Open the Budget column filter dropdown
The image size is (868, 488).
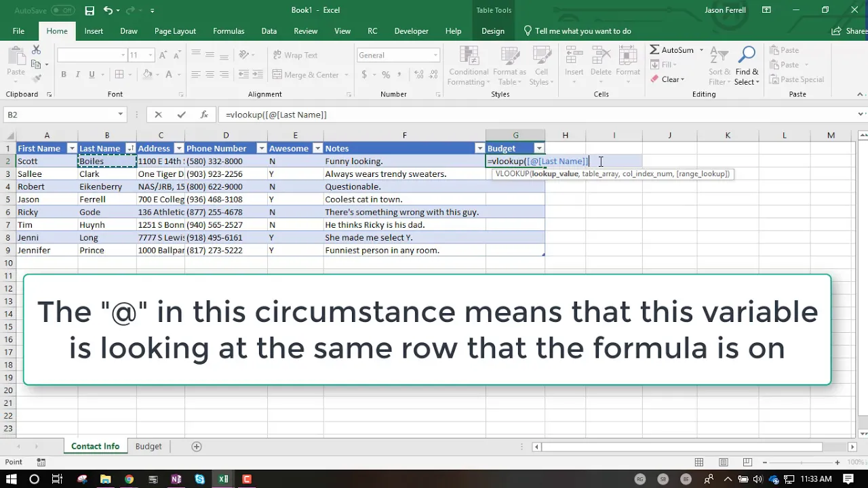[x=538, y=148]
